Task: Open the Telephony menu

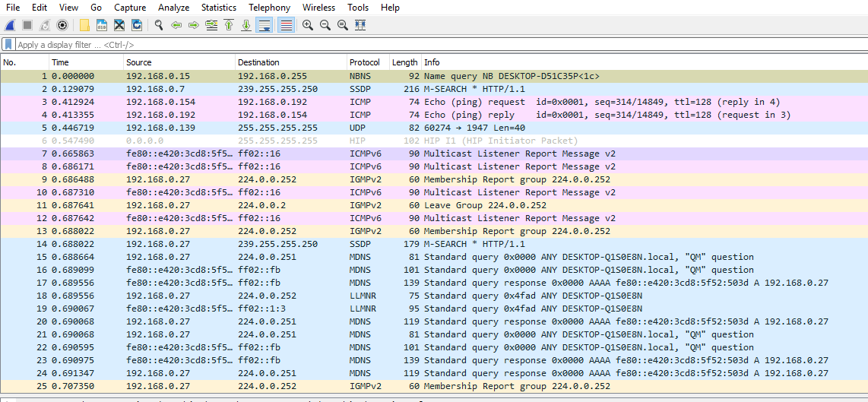Action: [x=269, y=8]
